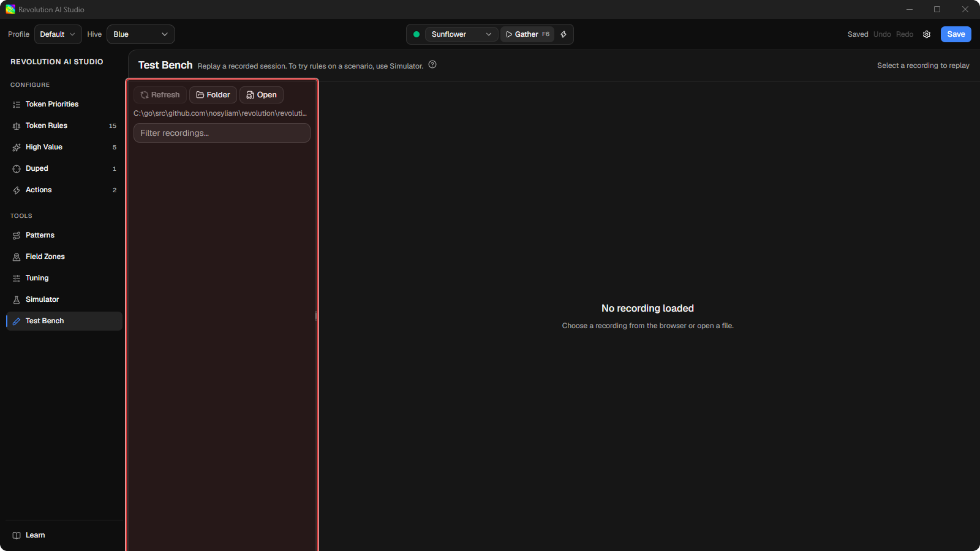Select the Test Bench sidebar item
The width and height of the screenshot is (980, 551).
(64, 321)
